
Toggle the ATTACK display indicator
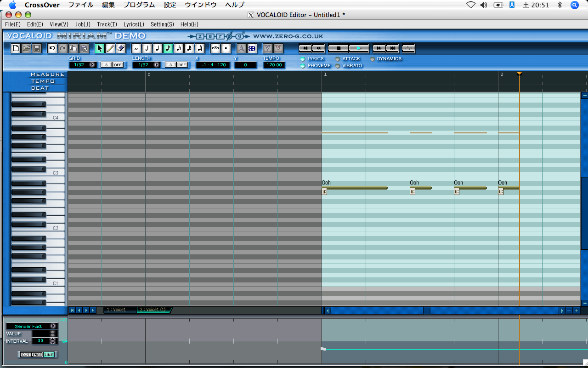tap(337, 59)
